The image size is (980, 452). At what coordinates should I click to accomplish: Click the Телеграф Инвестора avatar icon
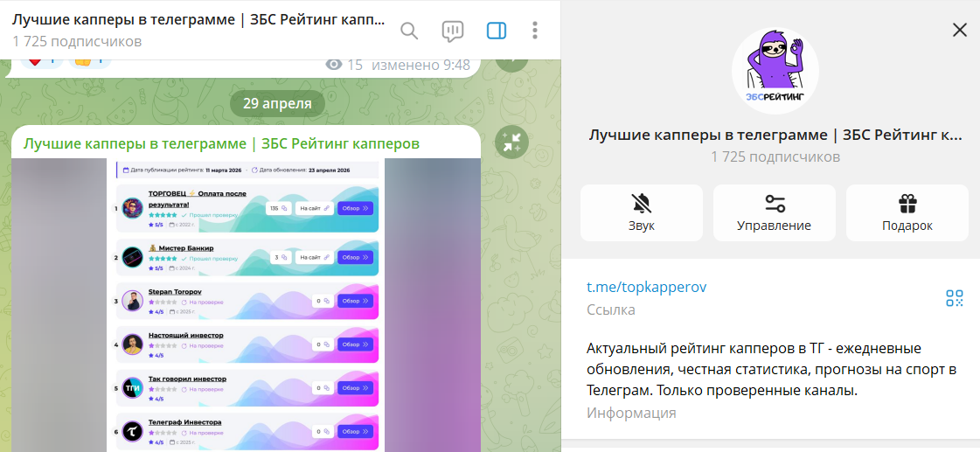pos(133,431)
